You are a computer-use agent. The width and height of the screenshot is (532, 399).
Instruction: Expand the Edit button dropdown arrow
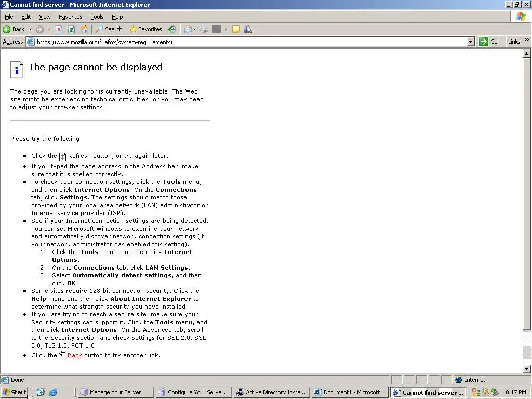226,29
